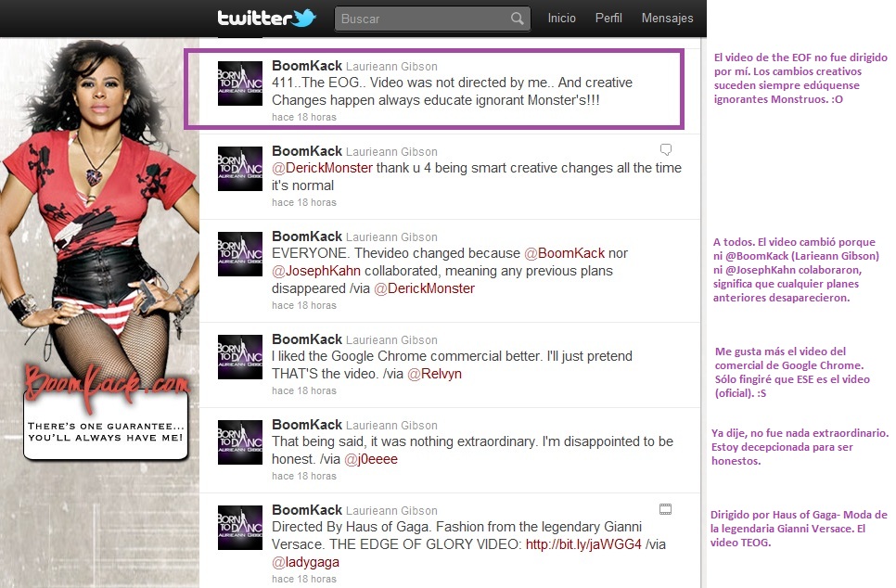Click 'hace 18 horas' under Google Chrome tweet
896x588 pixels.
pos(304,390)
